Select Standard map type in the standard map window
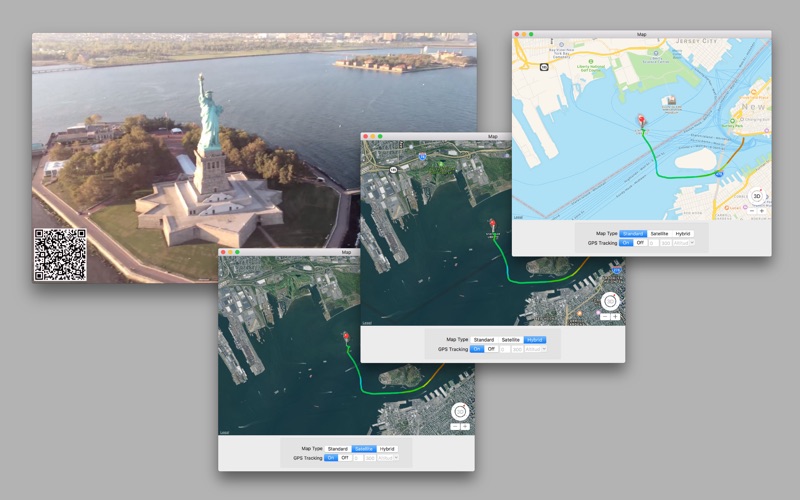This screenshot has width=800, height=500. (633, 234)
